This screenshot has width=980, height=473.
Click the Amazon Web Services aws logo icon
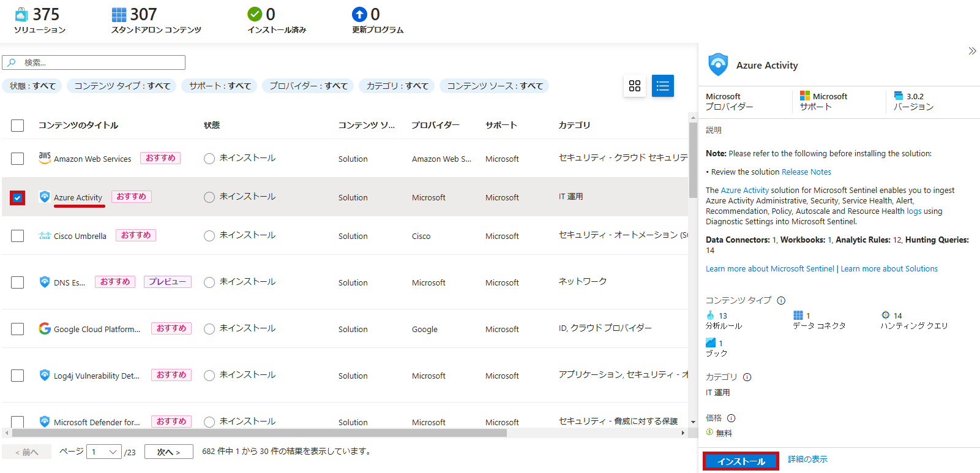pos(45,157)
